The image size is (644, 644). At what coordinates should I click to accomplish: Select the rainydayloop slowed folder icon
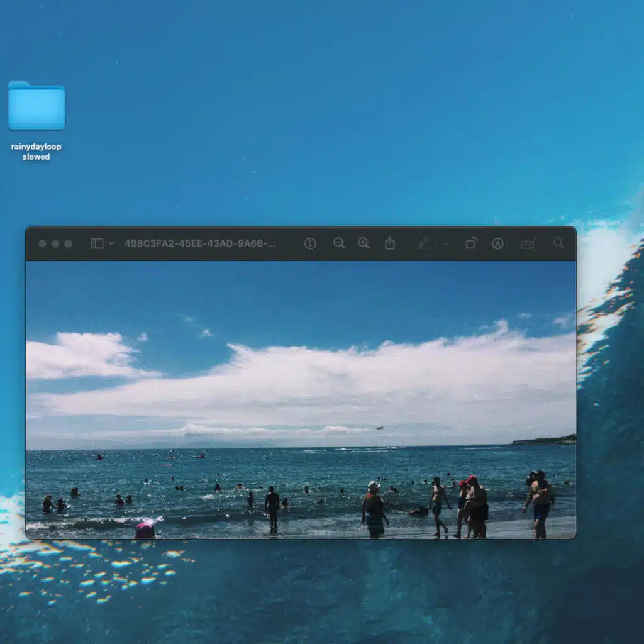pyautogui.click(x=36, y=106)
